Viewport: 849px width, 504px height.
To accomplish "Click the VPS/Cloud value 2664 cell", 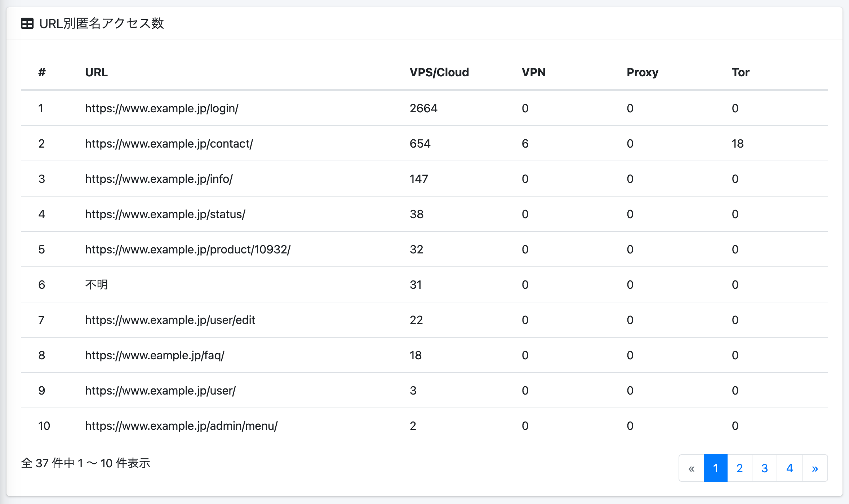I will [423, 108].
